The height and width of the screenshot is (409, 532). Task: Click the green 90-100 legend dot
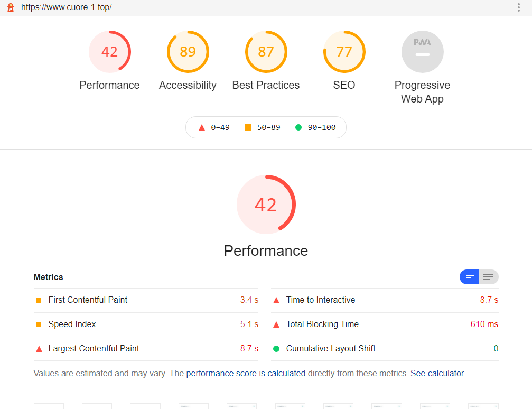coord(298,127)
